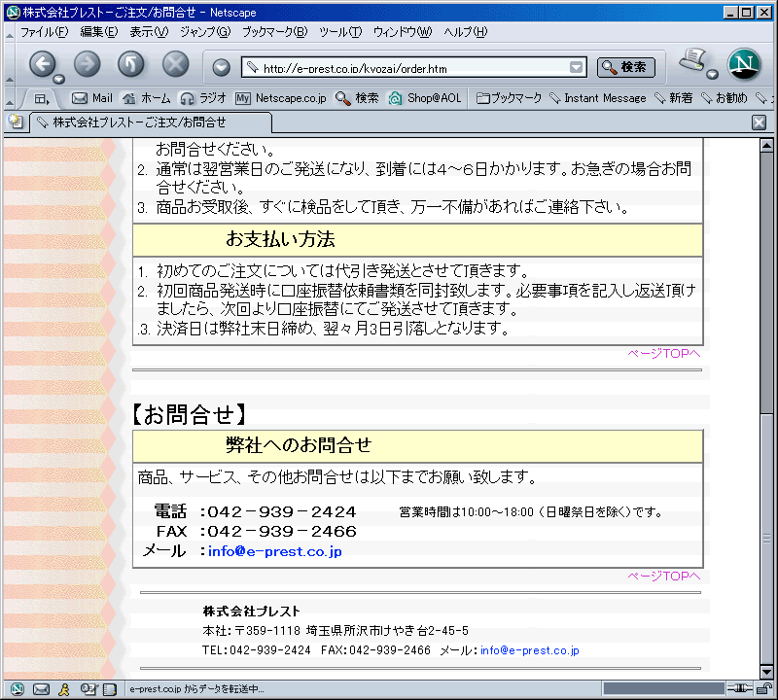778x700 pixels.
Task: Open the ヘルプ(H) menu
Action: [x=466, y=32]
